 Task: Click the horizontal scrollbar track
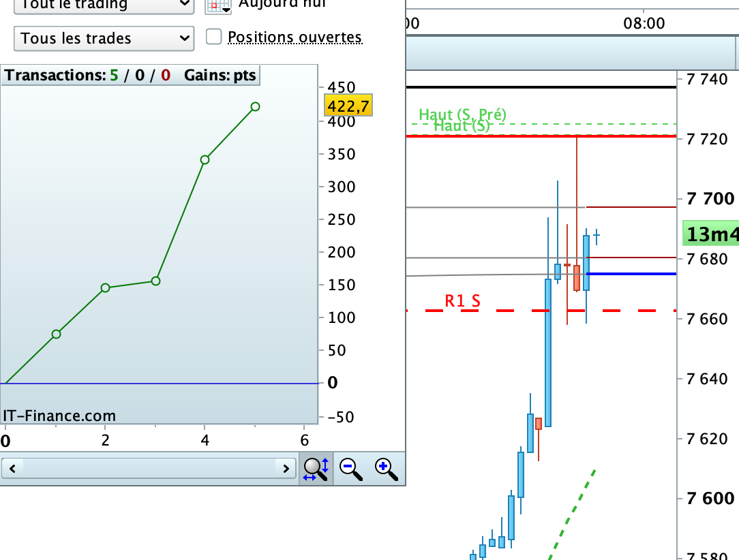149,469
